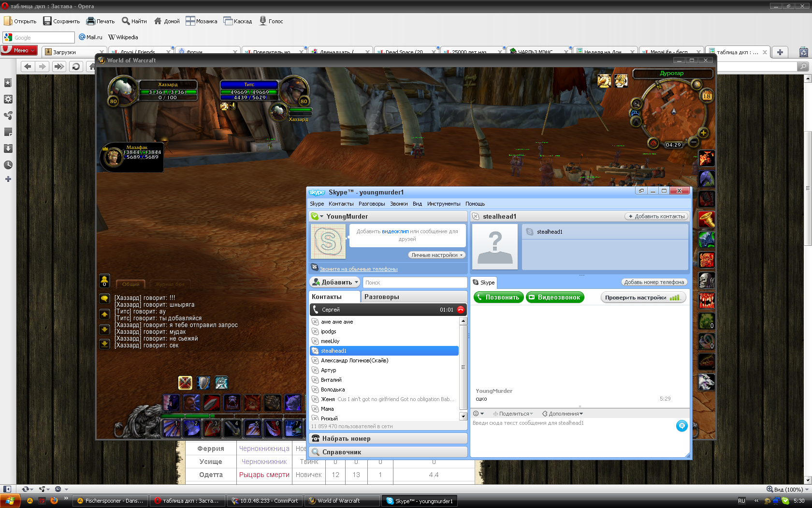This screenshot has width=812, height=508.
Task: Open the Mail.ru bookmark
Action: (91, 37)
